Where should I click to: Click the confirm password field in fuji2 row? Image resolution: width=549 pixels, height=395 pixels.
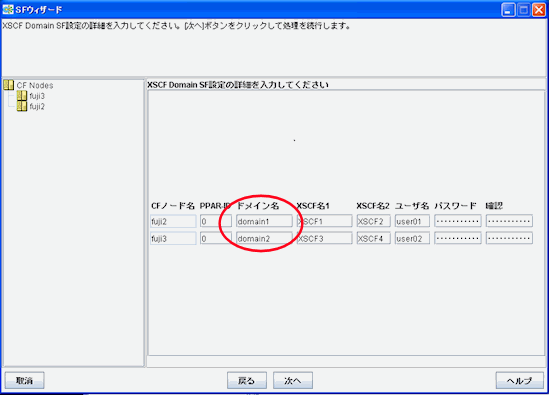coord(509,221)
